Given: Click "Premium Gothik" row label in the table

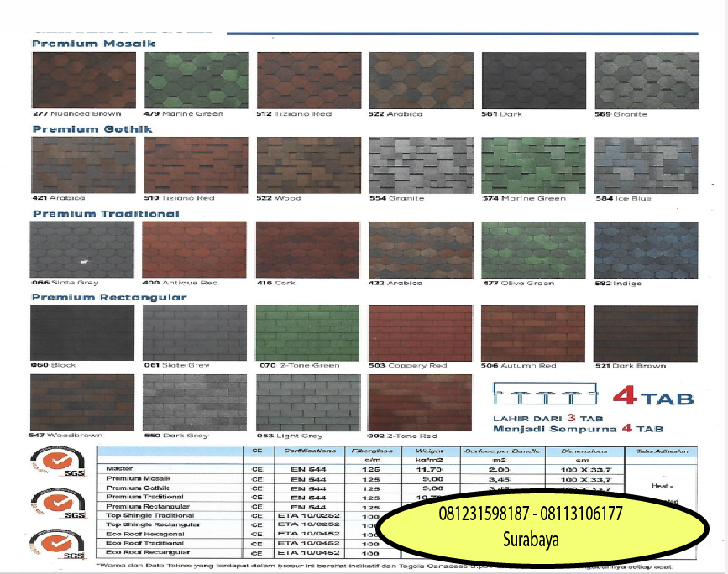Looking at the screenshot, I should 138,488.
